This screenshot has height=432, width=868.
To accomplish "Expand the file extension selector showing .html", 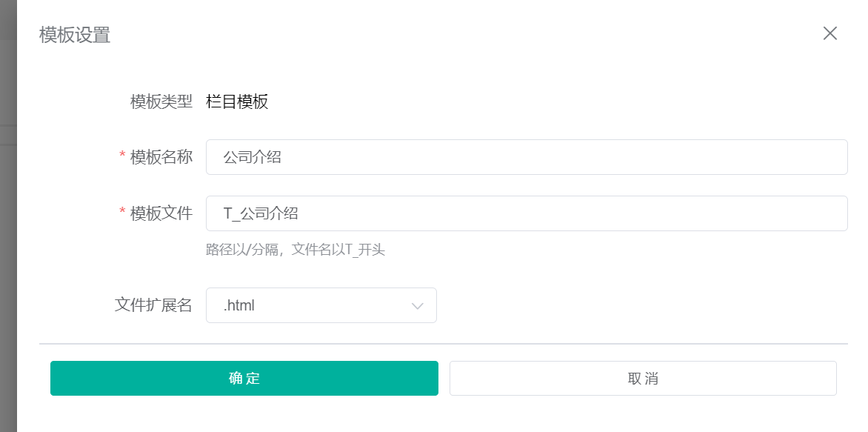I will pos(321,305).
